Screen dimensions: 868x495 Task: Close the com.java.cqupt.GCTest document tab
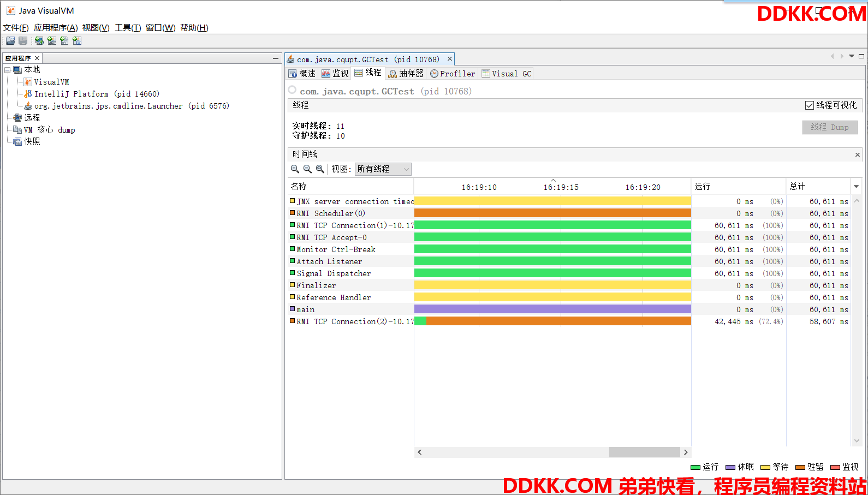(x=450, y=59)
